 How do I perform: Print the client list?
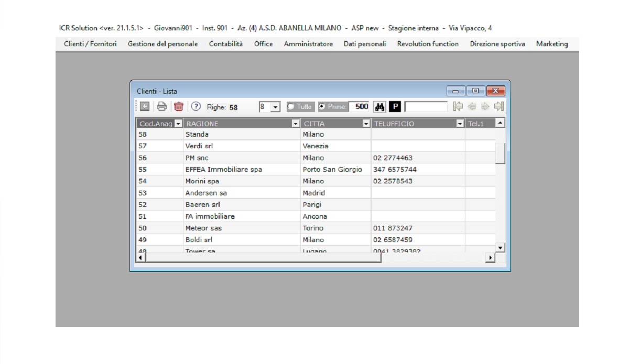pos(162,106)
